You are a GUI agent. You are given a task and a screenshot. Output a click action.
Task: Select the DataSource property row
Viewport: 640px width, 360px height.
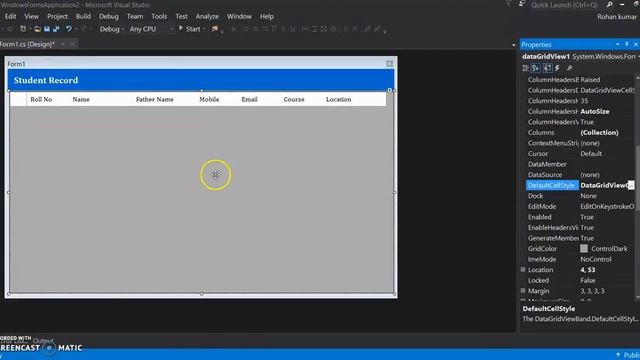(580, 175)
